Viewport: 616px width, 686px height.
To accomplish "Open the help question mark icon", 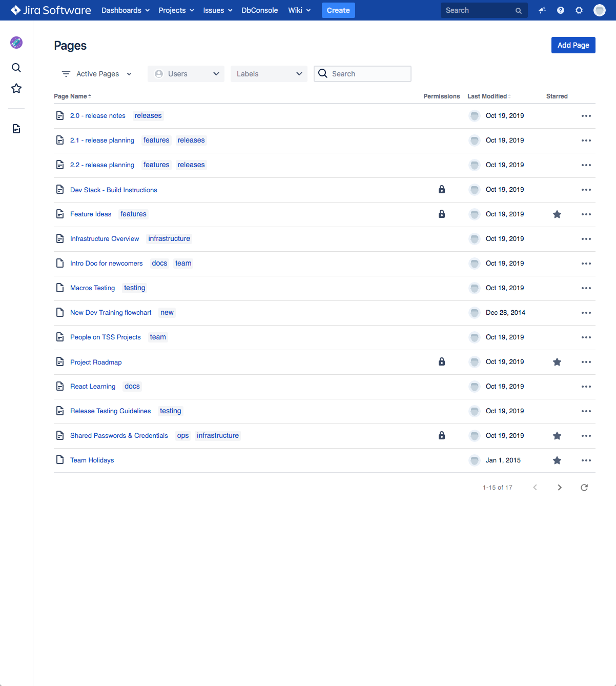I will (561, 10).
